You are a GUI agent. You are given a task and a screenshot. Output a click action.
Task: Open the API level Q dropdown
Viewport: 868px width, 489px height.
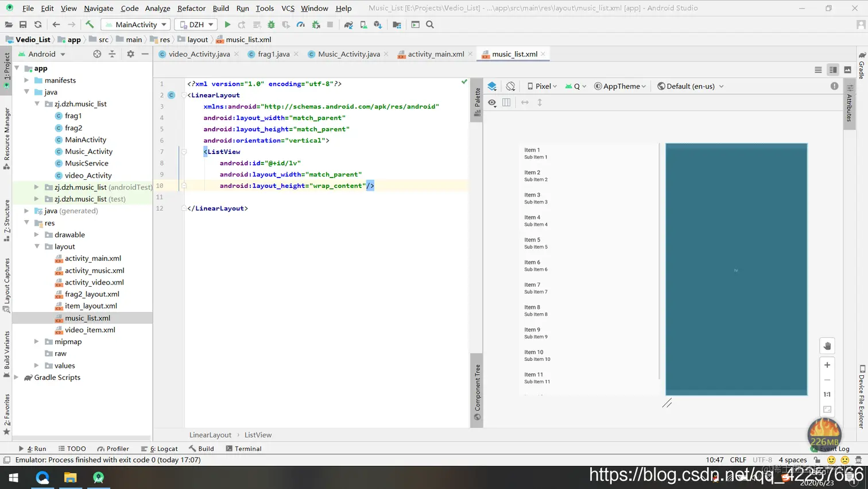click(x=576, y=86)
